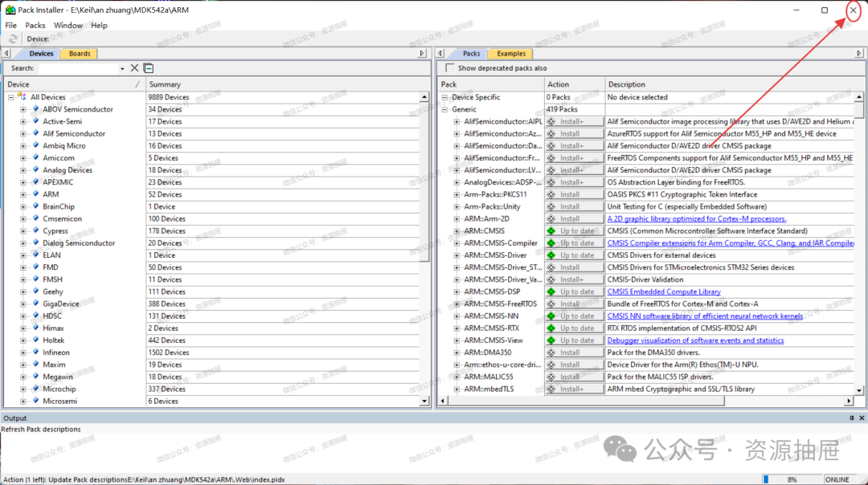Expand the ARM vendor node
Image resolution: width=868 pixels, height=485 pixels.
(x=23, y=194)
